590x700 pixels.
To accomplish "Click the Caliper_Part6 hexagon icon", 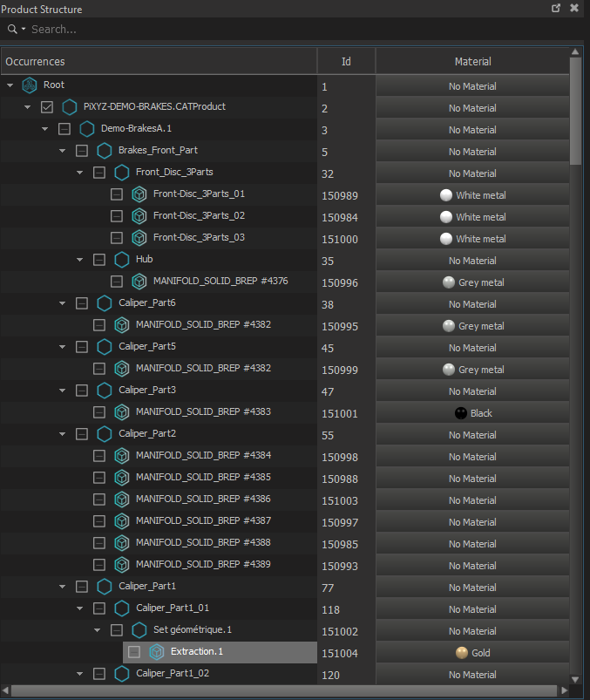I will pos(104,303).
